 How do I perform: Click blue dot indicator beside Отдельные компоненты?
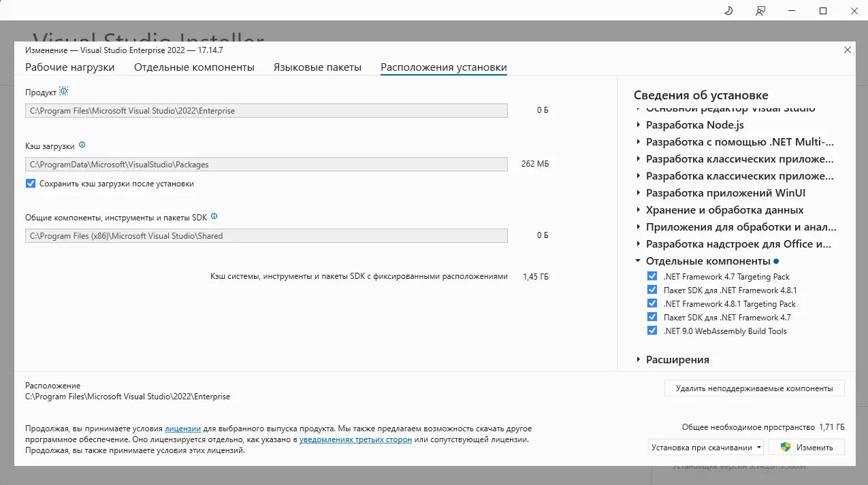(775, 260)
